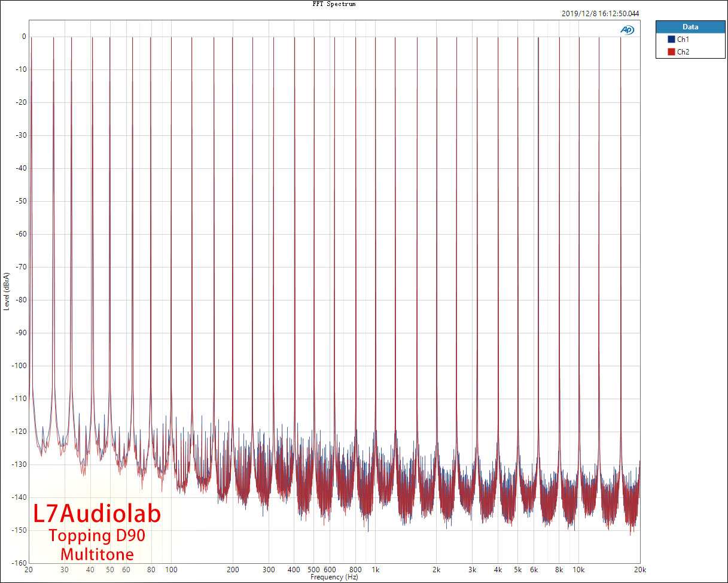Click the 5k tick on the frequency axis
Viewport: 728px width, 583px height.
[x=517, y=570]
